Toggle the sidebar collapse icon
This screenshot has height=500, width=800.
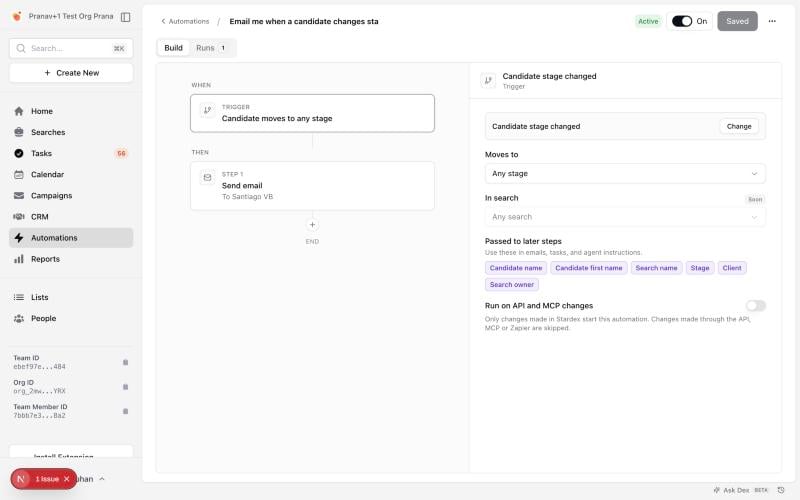tap(126, 17)
